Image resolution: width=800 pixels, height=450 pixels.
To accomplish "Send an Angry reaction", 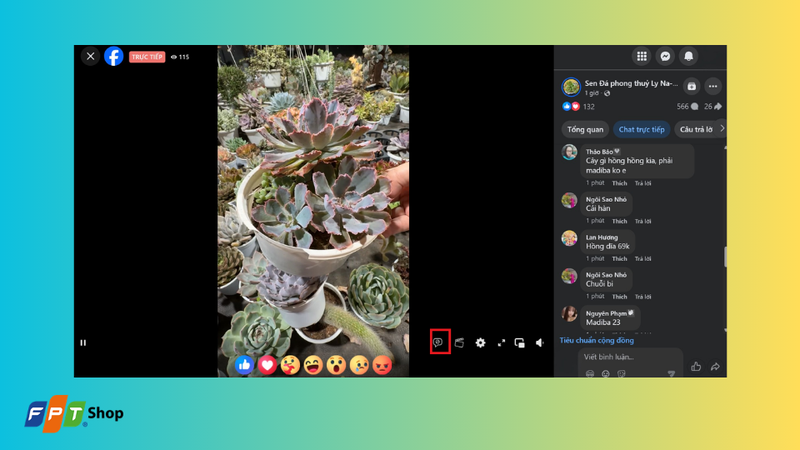I will 382,365.
